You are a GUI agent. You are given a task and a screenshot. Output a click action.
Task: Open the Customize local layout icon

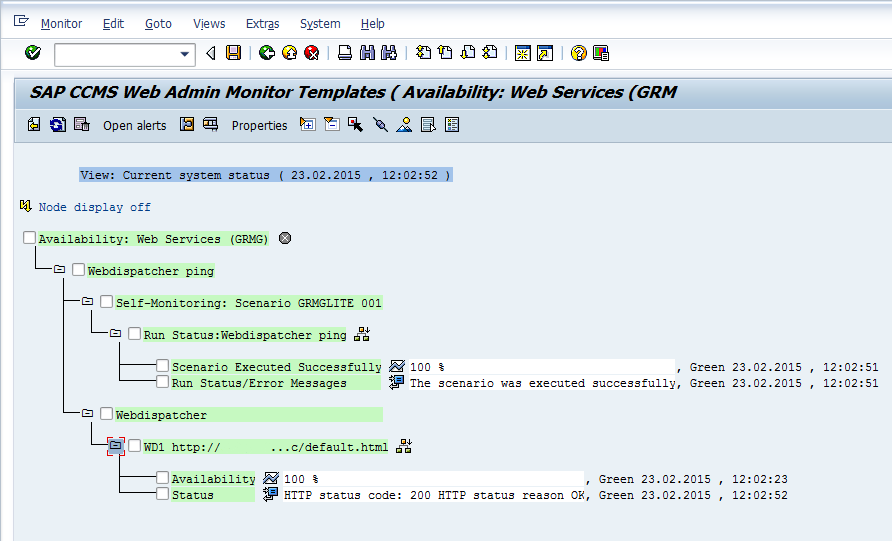(x=601, y=53)
